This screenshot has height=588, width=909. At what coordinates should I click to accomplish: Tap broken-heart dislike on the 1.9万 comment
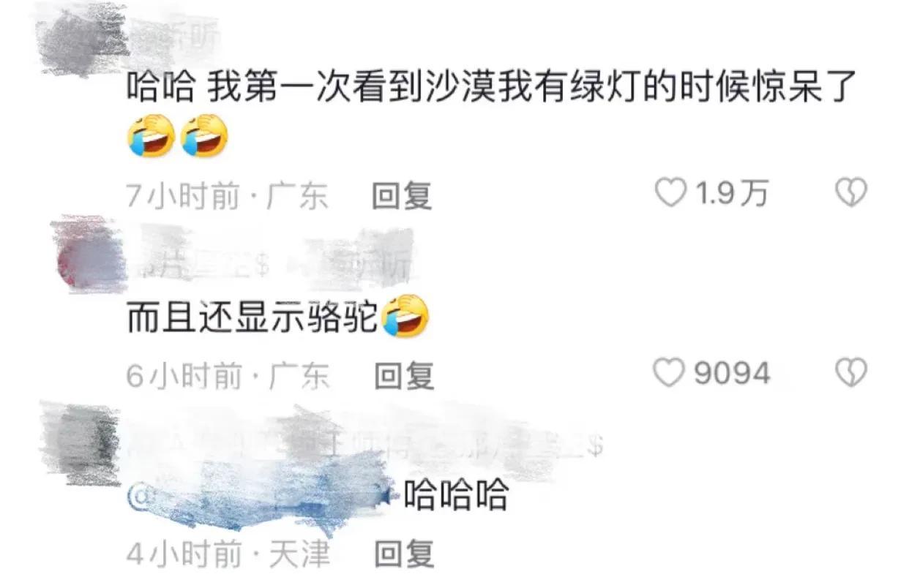pyautogui.click(x=851, y=193)
